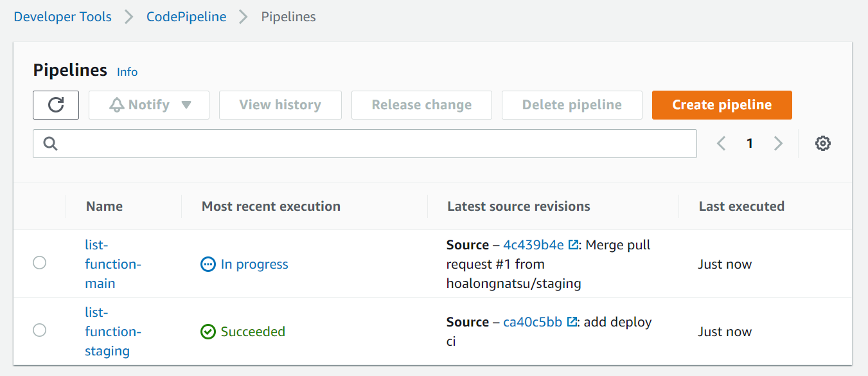Click the refresh pipelines icon

coord(55,105)
